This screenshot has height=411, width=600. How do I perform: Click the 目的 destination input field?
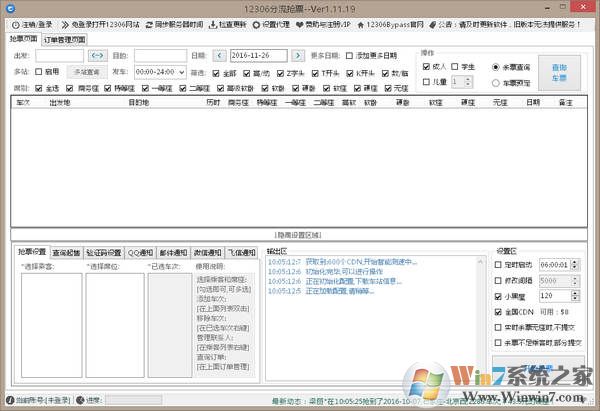tap(160, 56)
